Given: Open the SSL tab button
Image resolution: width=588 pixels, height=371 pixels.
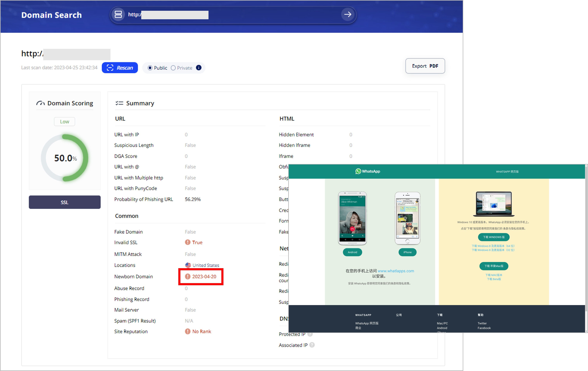Looking at the screenshot, I should (x=64, y=202).
